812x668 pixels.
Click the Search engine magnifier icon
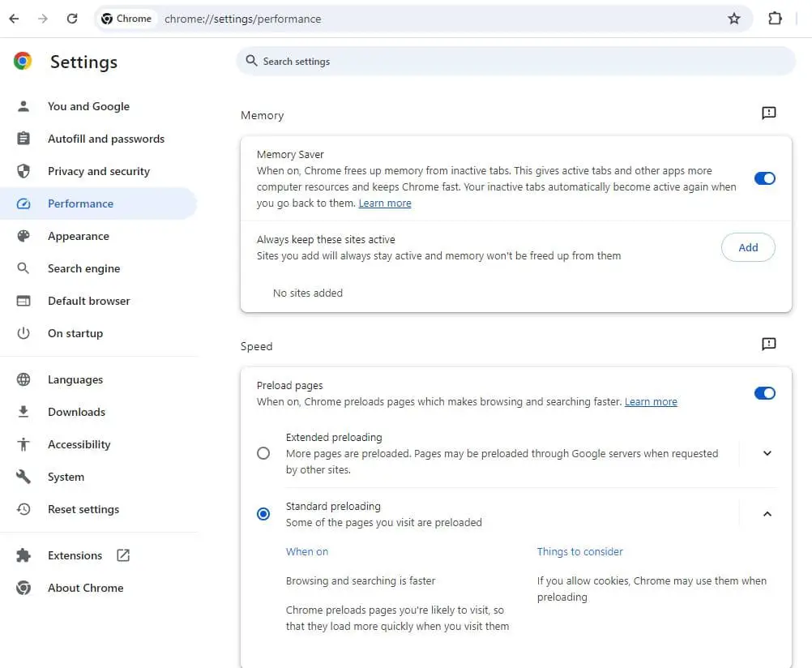24,268
